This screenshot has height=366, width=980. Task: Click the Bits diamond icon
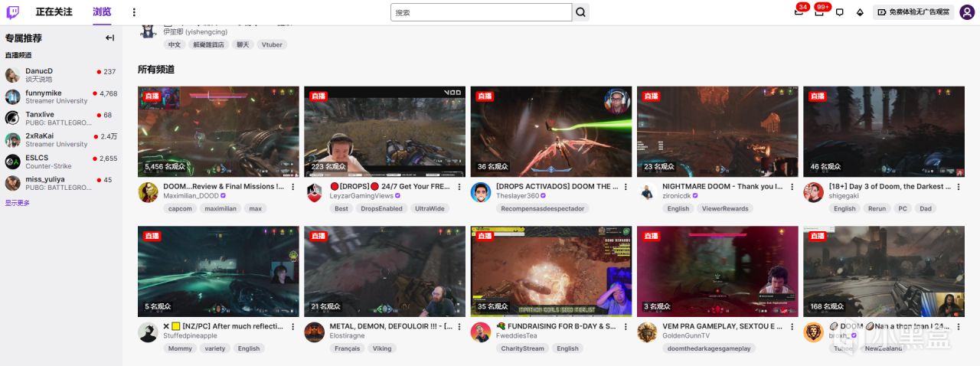click(x=860, y=12)
